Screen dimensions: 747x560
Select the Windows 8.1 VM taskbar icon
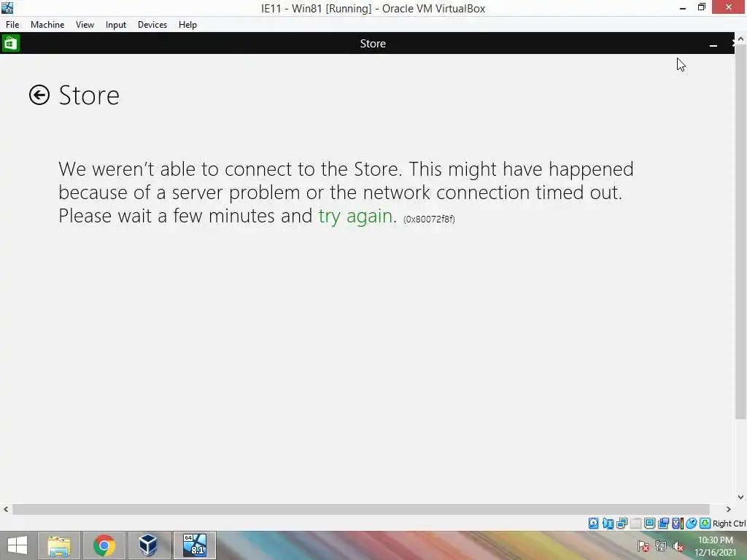[x=195, y=545]
